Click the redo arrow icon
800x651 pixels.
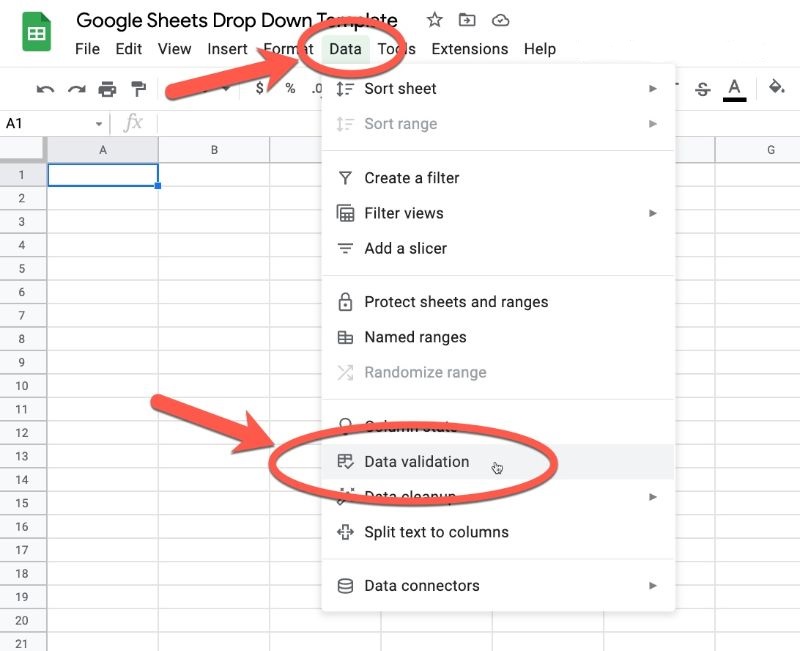coord(76,89)
